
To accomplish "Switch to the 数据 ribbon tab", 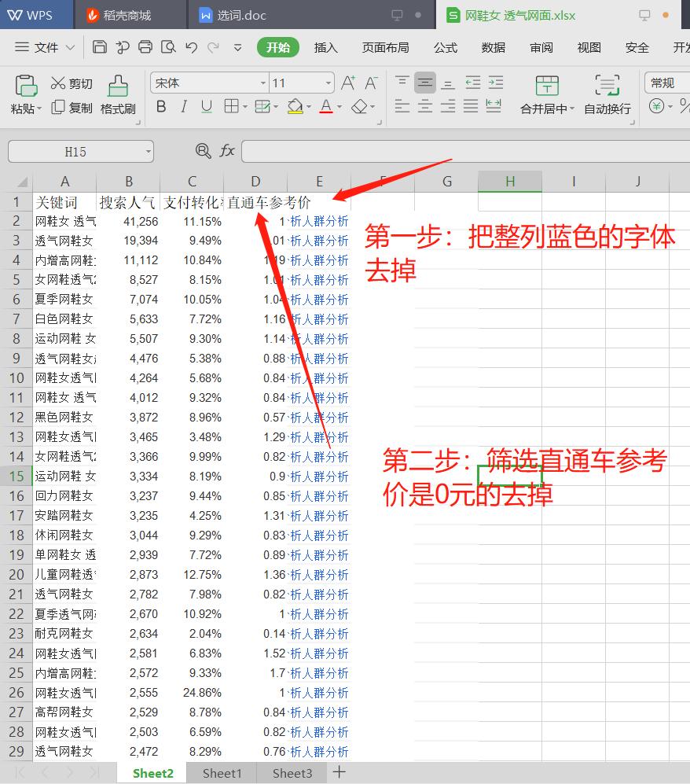I will (x=494, y=47).
